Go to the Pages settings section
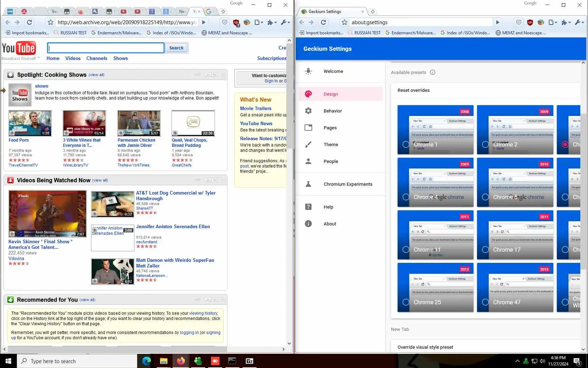 click(341, 128)
